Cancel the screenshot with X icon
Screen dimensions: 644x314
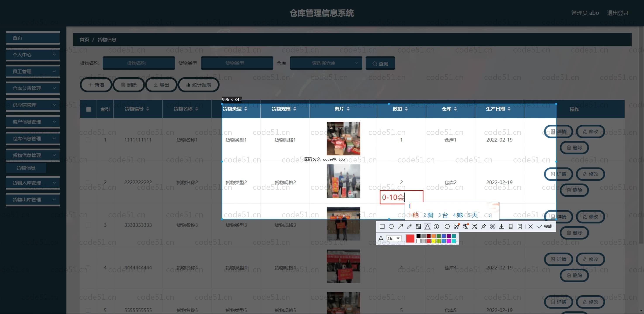(530, 227)
